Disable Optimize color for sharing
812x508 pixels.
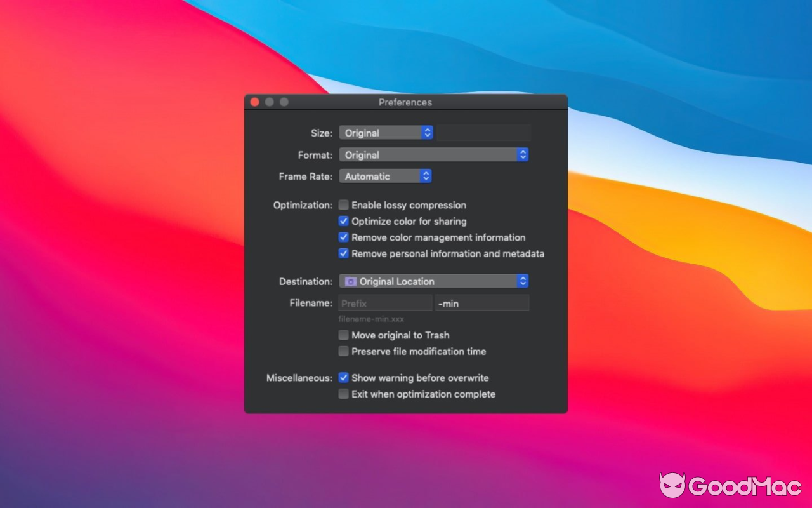343,221
